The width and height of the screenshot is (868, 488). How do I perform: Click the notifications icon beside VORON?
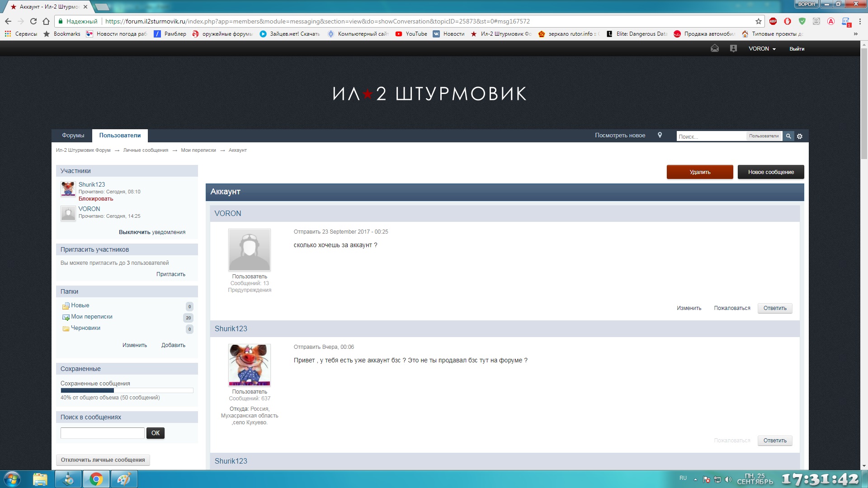[733, 48]
